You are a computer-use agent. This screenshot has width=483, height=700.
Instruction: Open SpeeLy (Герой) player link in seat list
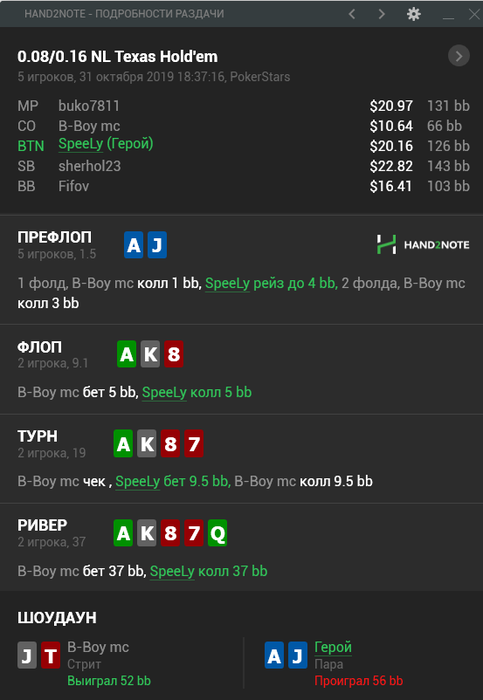(106, 144)
